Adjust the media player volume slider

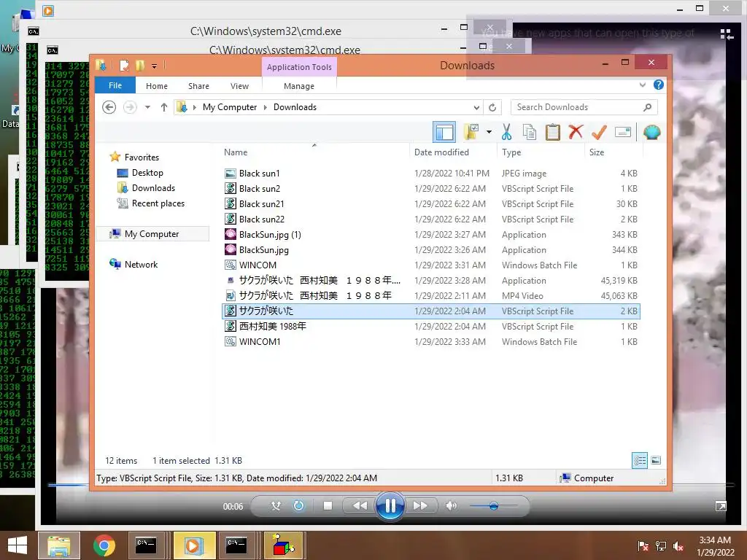[494, 506]
